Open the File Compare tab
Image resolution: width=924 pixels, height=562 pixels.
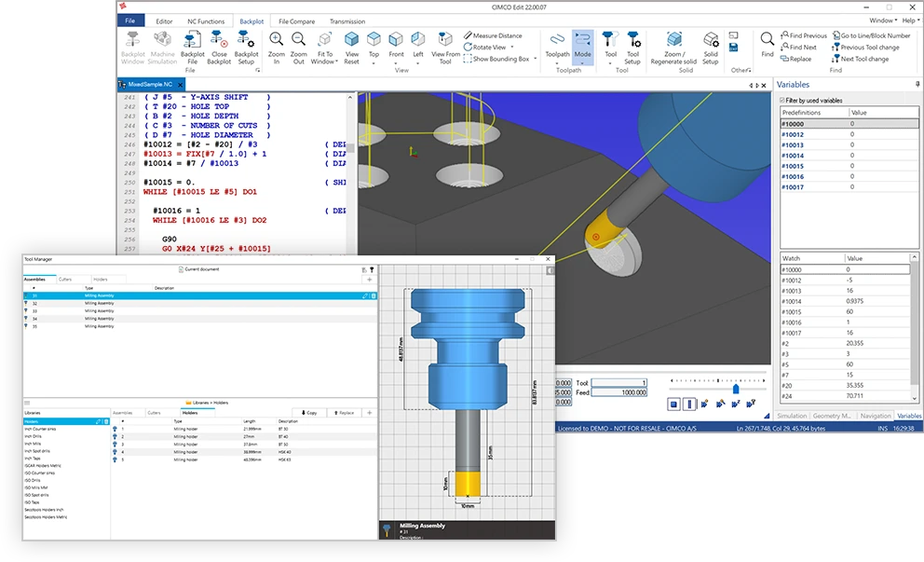pyautogui.click(x=296, y=21)
